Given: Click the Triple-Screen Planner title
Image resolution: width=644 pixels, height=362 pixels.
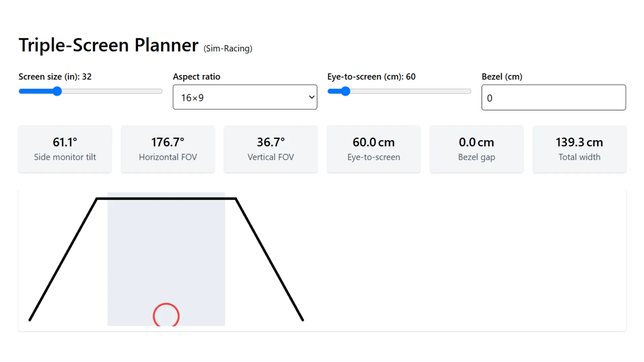Looking at the screenshot, I should [x=108, y=45].
